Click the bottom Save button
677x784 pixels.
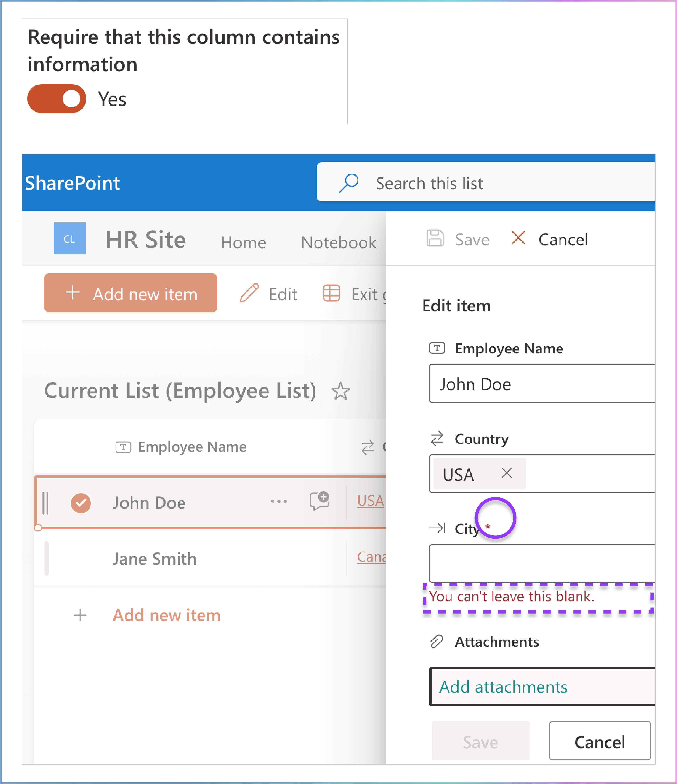[481, 741]
